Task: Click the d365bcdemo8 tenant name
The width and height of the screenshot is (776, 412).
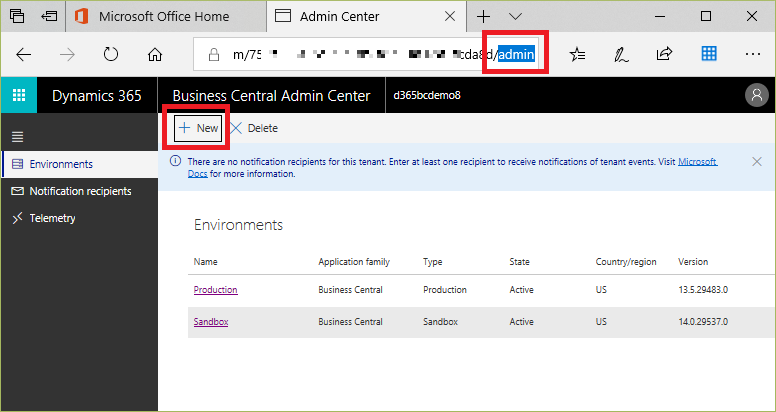Action: pos(427,95)
